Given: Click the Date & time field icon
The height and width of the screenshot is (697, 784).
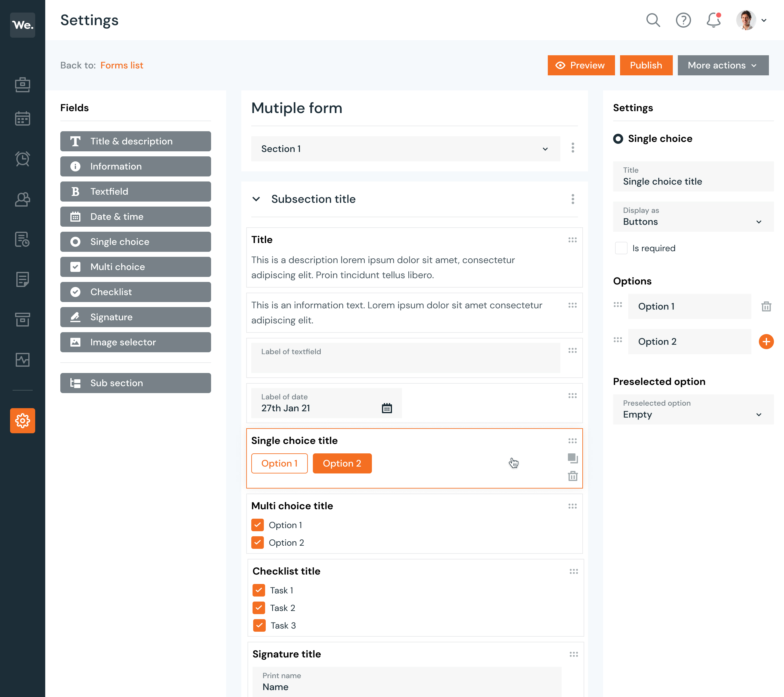Looking at the screenshot, I should [x=75, y=217].
